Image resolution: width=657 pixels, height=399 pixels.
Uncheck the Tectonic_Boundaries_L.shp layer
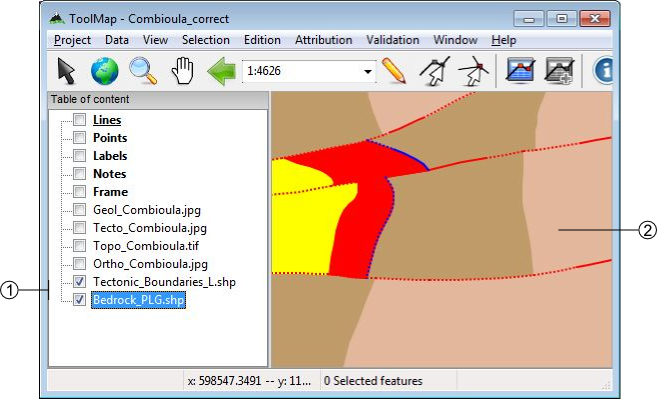coord(79,281)
